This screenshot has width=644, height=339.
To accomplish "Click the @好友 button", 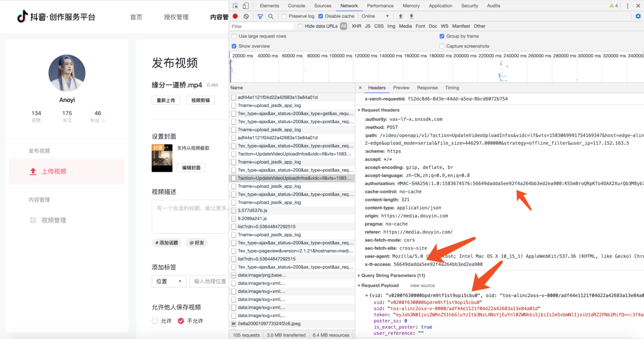I will coord(197,242).
